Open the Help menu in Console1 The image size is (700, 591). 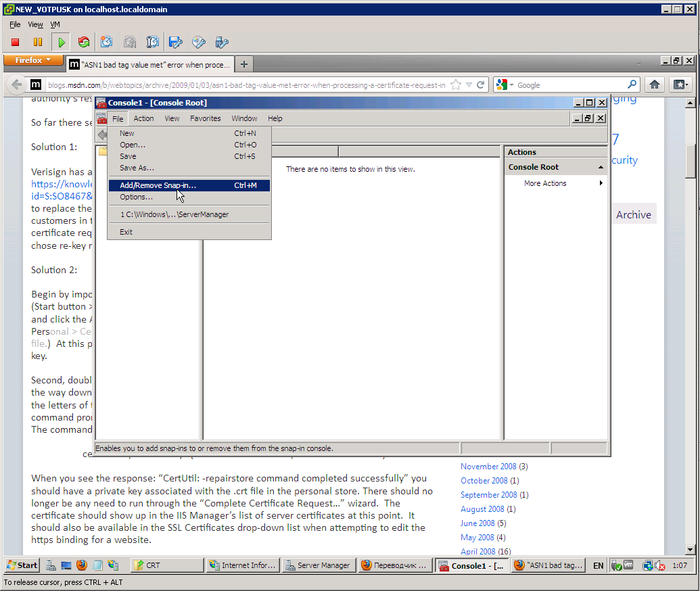[275, 118]
